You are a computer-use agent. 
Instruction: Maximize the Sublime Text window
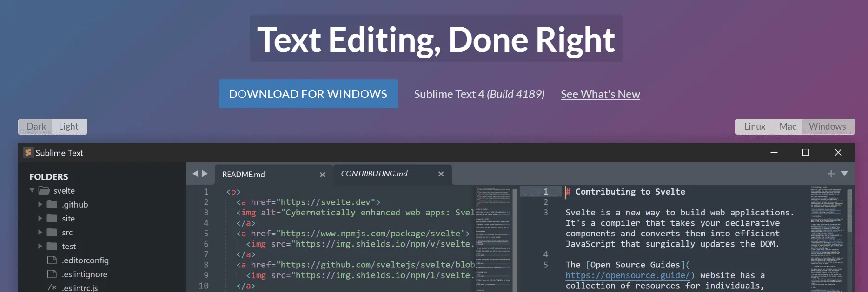(806, 153)
